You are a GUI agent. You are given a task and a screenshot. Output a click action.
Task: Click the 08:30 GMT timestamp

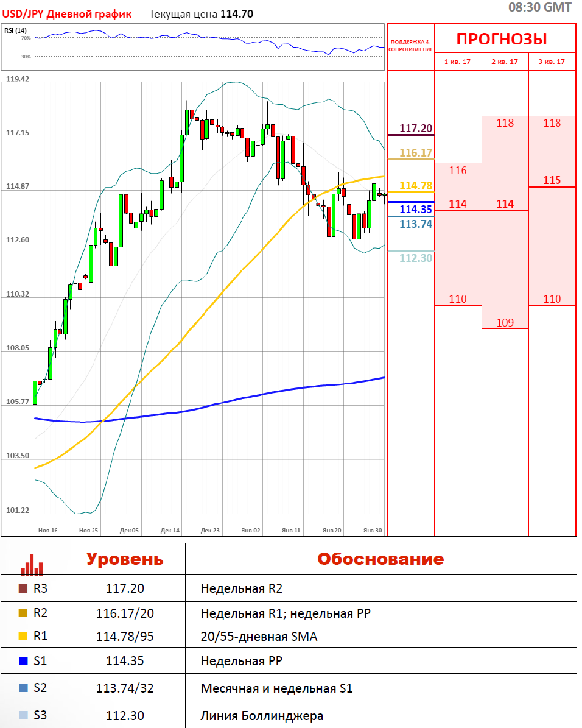pos(539,7)
